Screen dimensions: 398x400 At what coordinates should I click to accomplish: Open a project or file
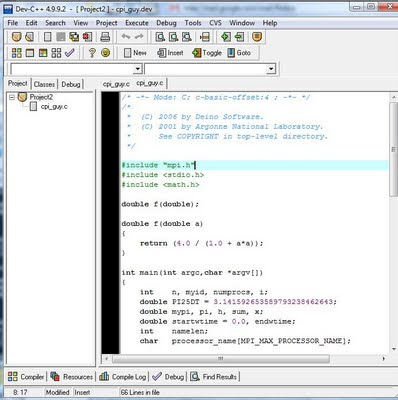pyautogui.click(x=30, y=37)
